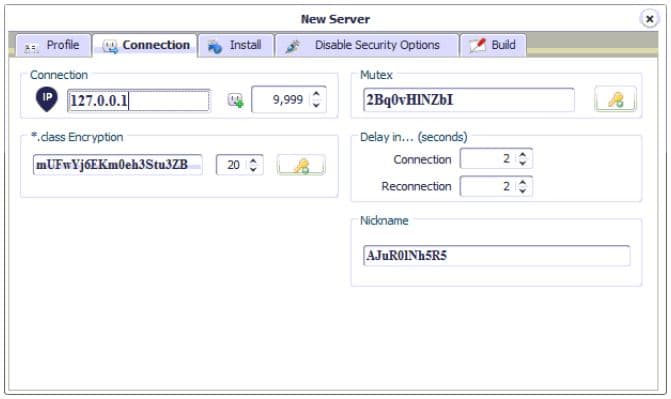Close the New Server dialog
The width and height of the screenshot is (671, 399).
(x=650, y=19)
